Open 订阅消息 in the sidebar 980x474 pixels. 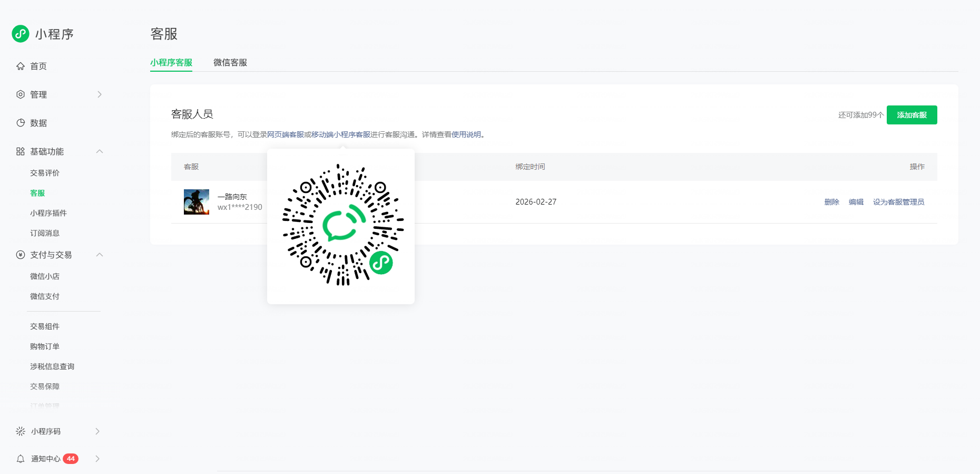point(45,233)
